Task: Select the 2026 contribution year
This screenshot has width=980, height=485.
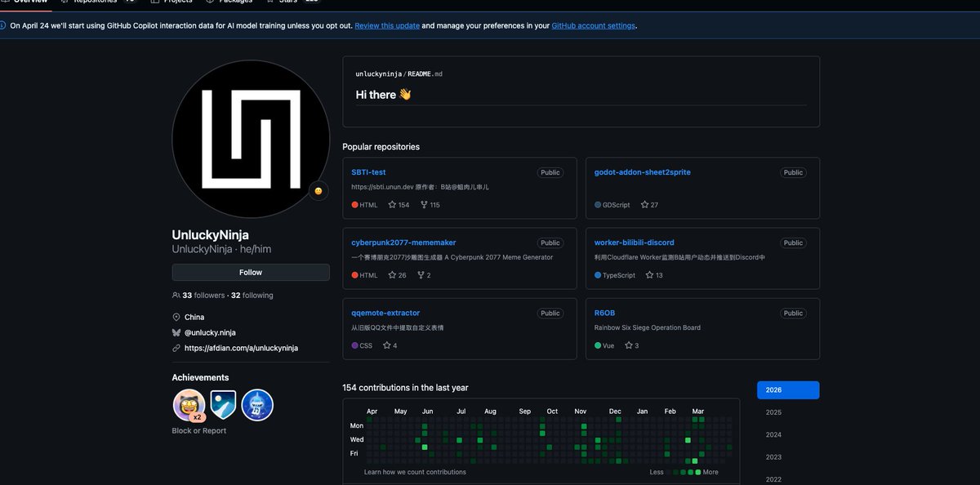Action: 788,390
